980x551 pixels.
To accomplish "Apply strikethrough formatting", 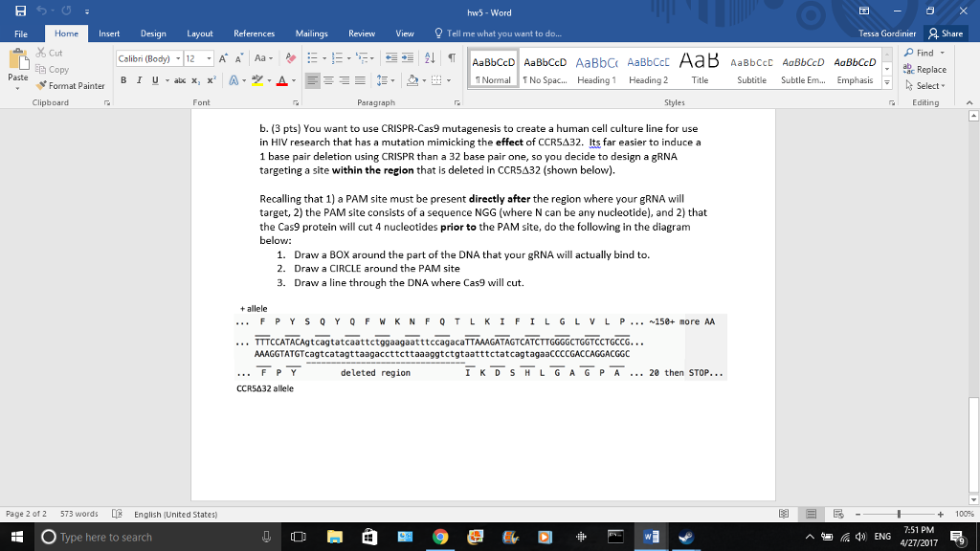I will tap(179, 79).
